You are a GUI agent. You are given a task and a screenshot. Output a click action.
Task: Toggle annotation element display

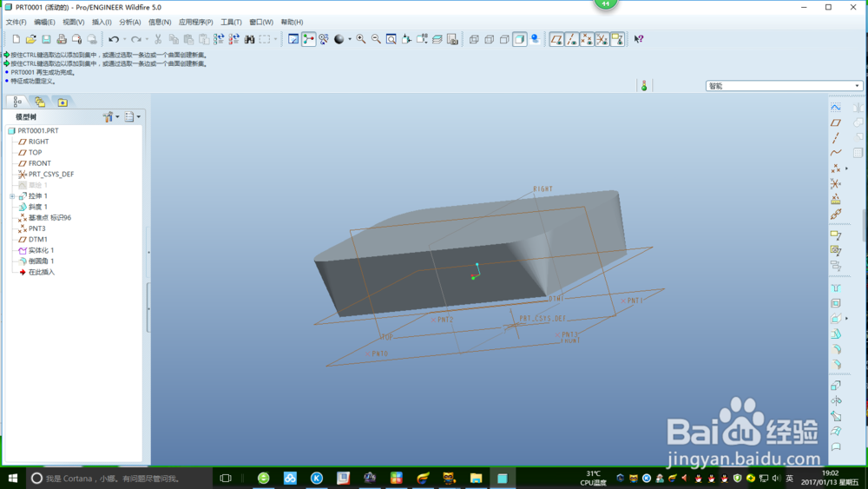tap(617, 39)
